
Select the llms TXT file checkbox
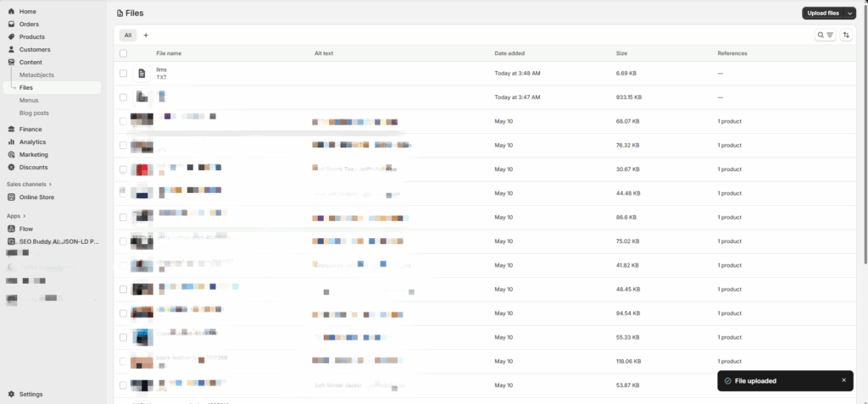[124, 74]
